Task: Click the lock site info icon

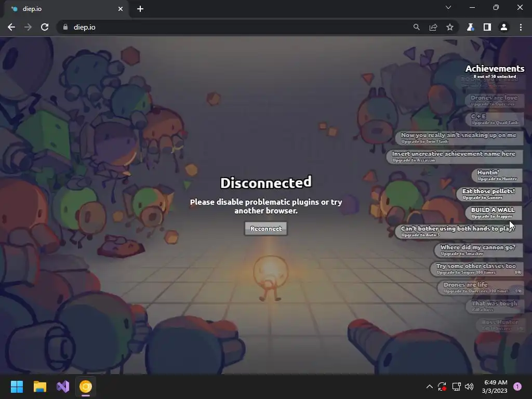Action: tap(65, 27)
